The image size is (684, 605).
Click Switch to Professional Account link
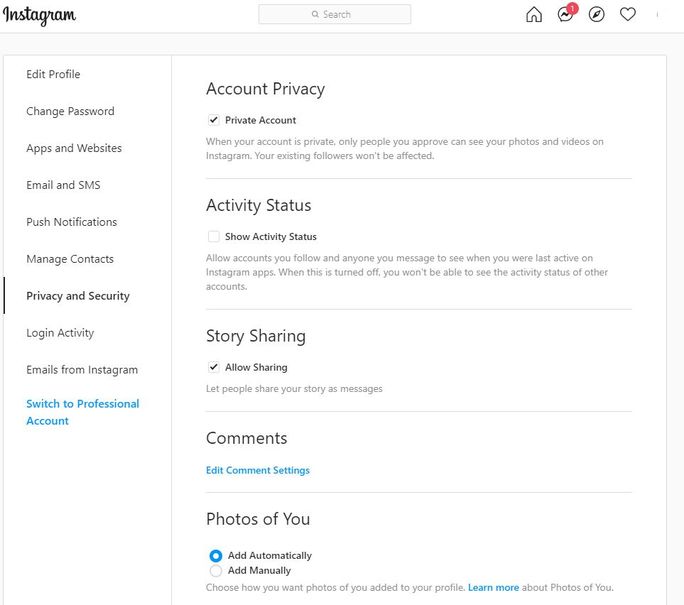(x=82, y=412)
